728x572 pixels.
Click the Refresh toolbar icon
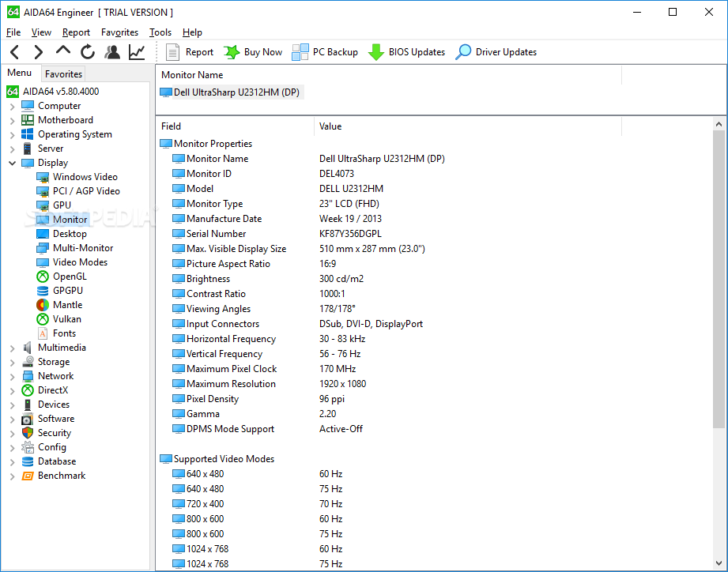[x=87, y=52]
